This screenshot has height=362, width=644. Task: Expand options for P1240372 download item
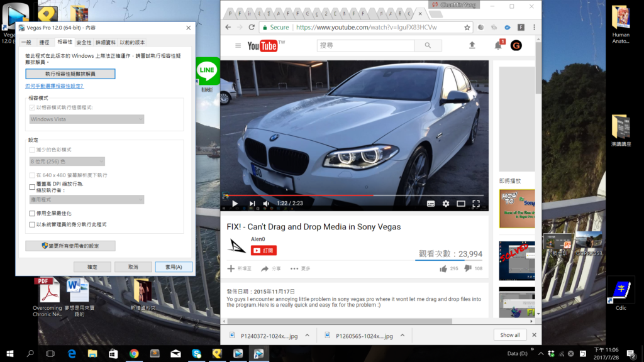pyautogui.click(x=307, y=336)
